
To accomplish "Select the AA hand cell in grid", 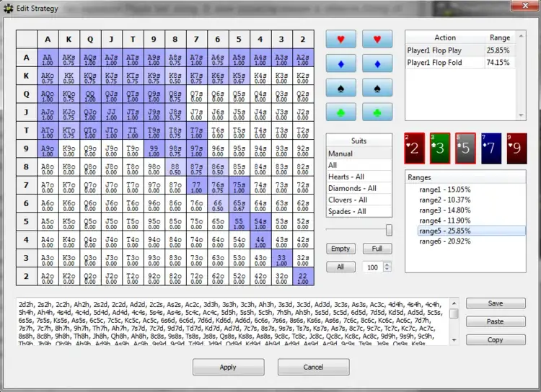I will click(x=48, y=58).
